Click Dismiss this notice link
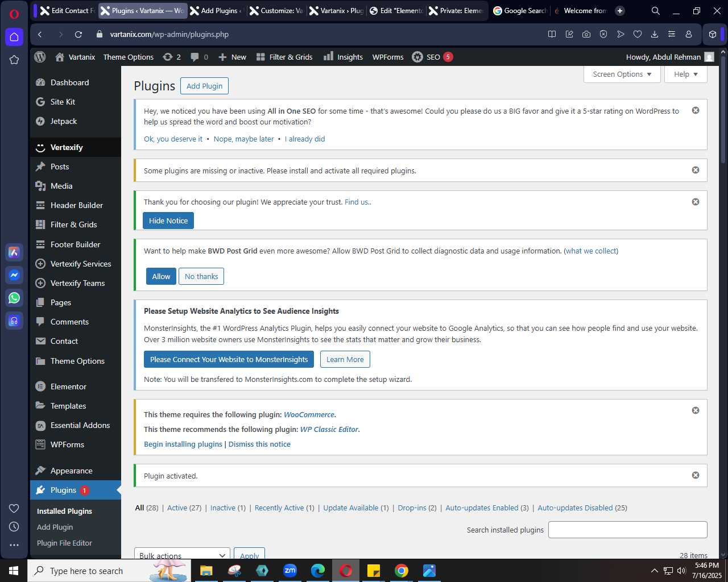This screenshot has height=582, width=728. coord(259,444)
